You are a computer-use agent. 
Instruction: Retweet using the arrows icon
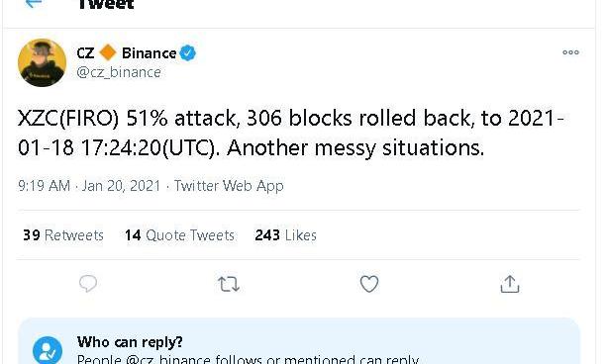[229, 284]
